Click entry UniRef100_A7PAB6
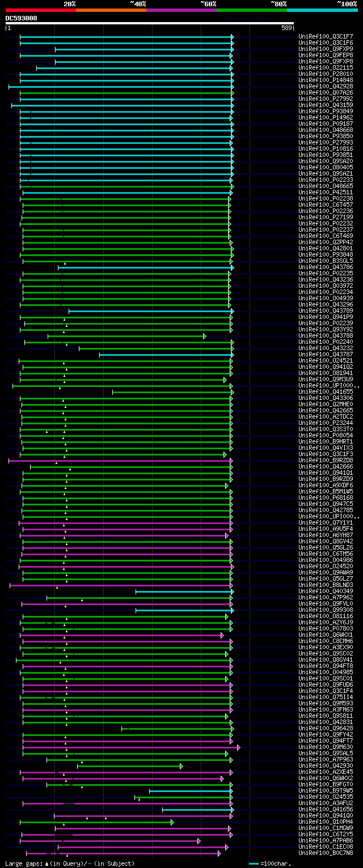363x868 pixels. click(x=326, y=840)
